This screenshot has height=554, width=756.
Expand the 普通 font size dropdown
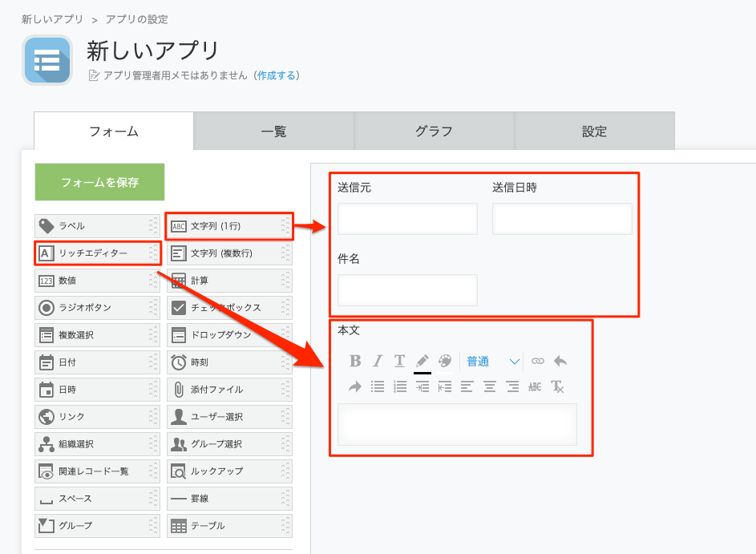tap(492, 361)
